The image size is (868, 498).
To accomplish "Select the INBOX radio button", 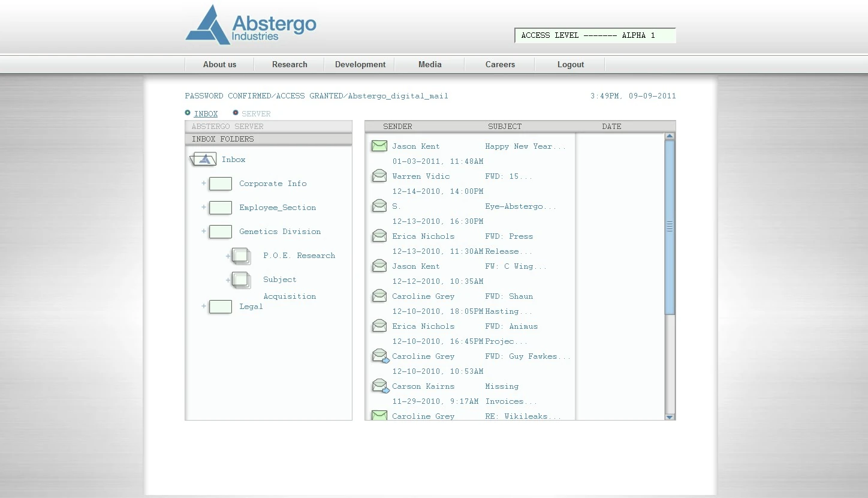I will (188, 113).
